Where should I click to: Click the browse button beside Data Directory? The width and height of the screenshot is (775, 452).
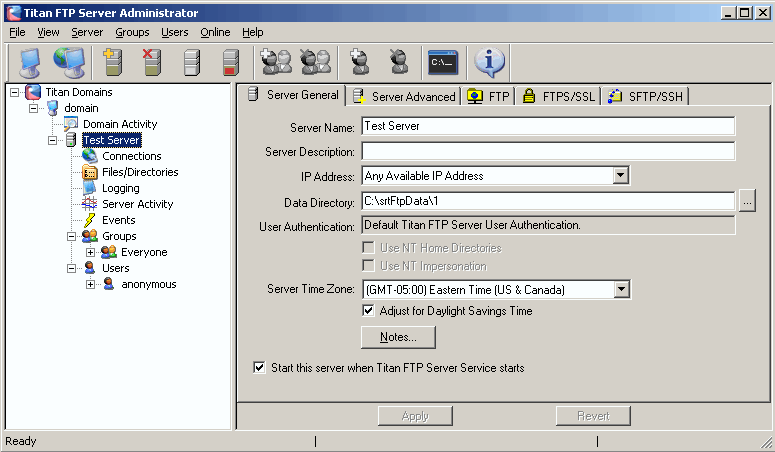[x=747, y=201]
